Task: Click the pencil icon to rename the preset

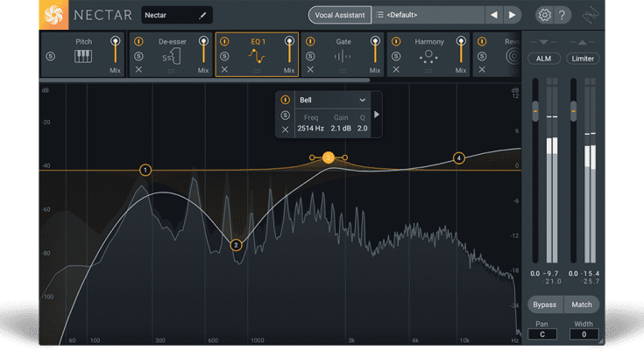Action: (x=203, y=16)
